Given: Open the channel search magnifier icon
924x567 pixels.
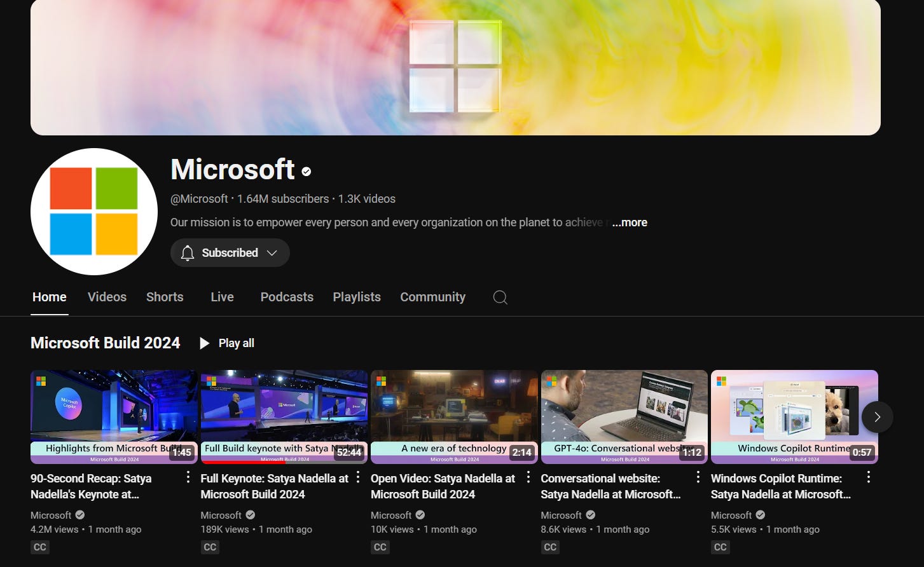Looking at the screenshot, I should (x=500, y=297).
